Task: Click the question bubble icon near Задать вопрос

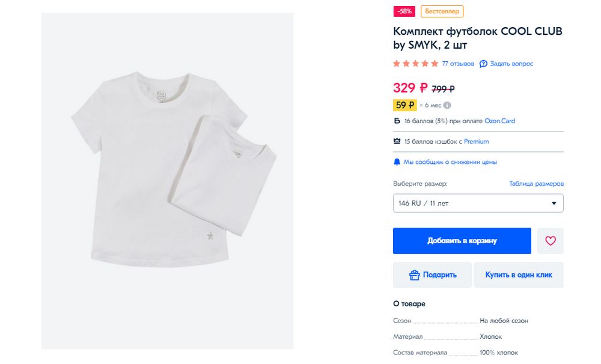Action: 483,64
